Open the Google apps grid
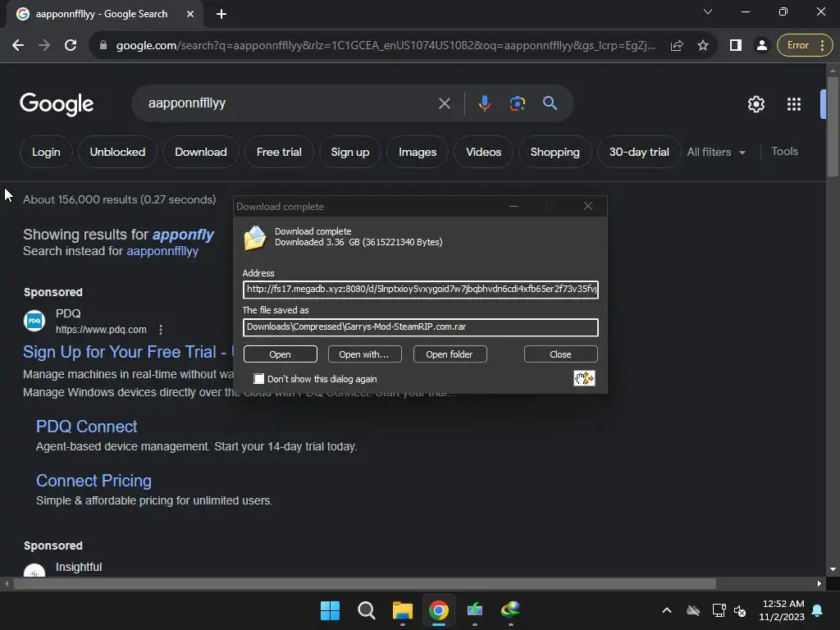The image size is (840, 630). pos(794,104)
